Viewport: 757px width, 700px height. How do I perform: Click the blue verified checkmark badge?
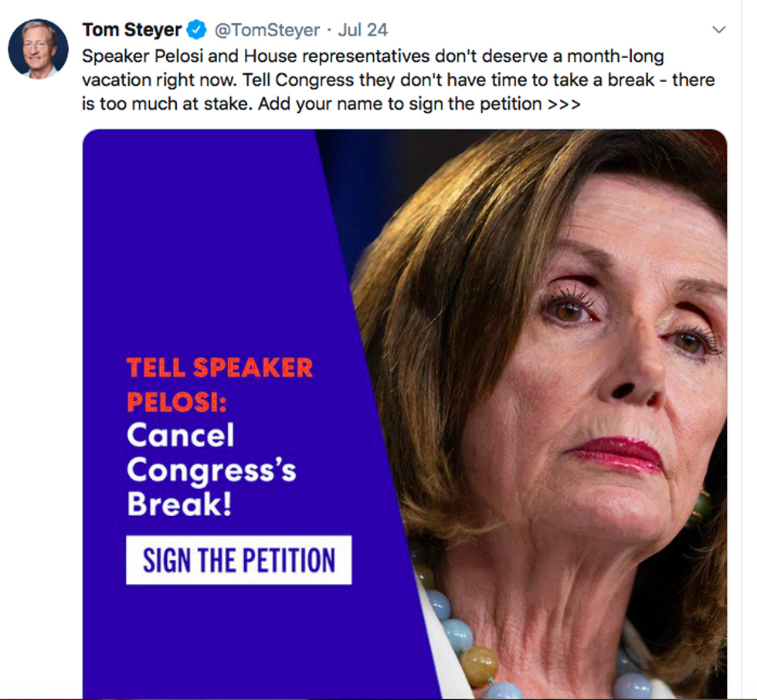tap(196, 30)
